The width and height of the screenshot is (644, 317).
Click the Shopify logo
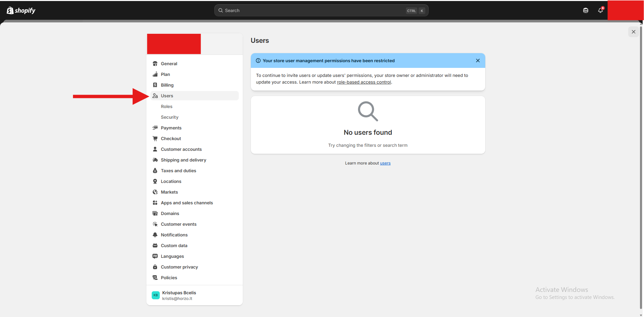click(20, 10)
